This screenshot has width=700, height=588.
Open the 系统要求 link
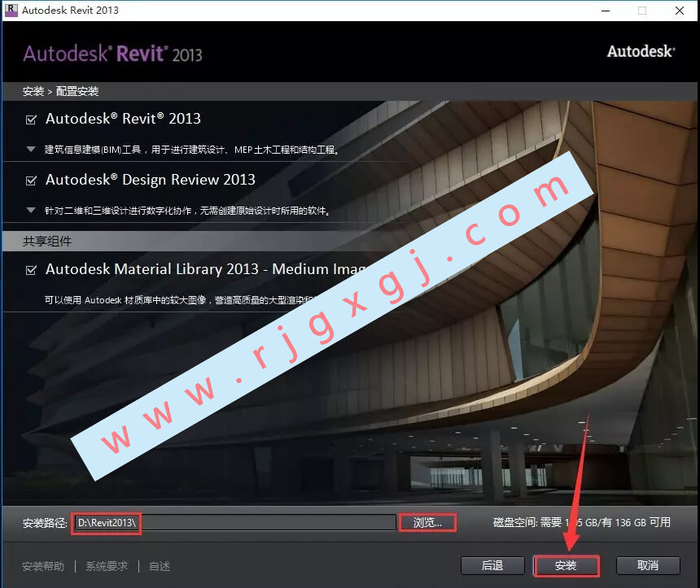pos(107,566)
